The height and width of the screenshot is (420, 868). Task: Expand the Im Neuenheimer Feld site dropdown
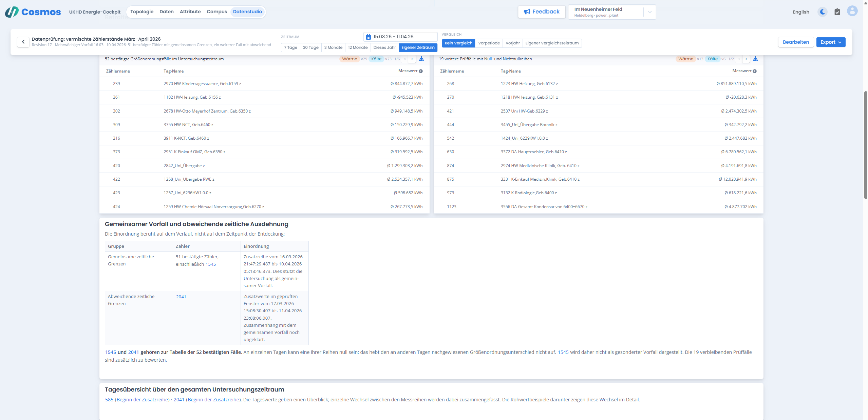[x=649, y=12]
